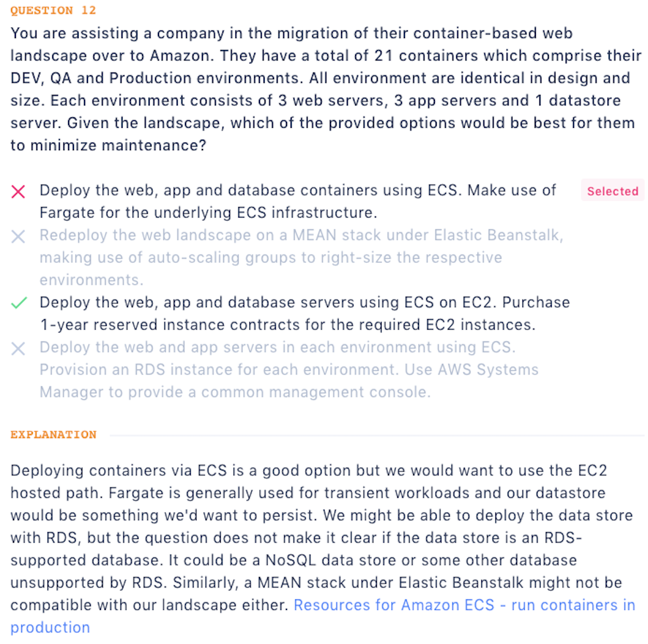The width and height of the screenshot is (648, 644).
Task: Click the green checkmark icon beside correct answer
Action: (x=19, y=303)
